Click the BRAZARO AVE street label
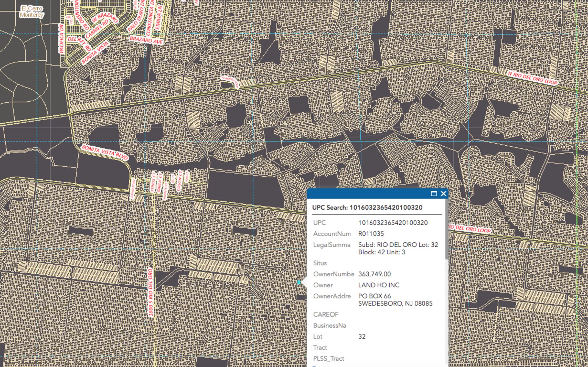Viewport: 588px width, 367px height. coord(146,40)
